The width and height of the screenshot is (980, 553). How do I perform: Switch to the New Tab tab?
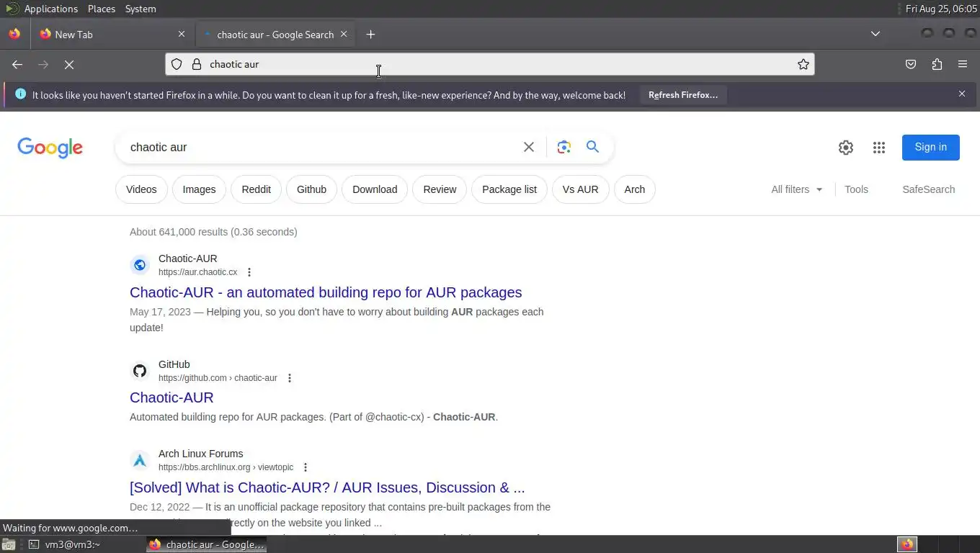click(x=112, y=35)
